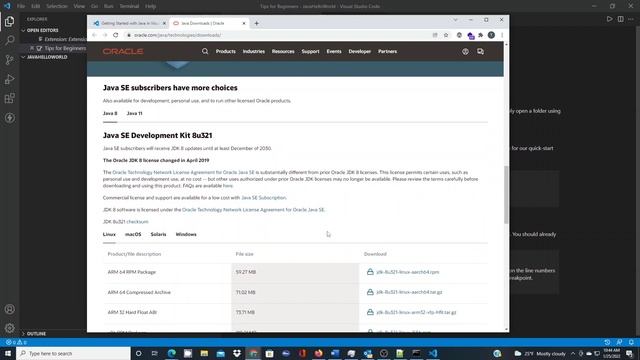Open VS Code Terminal menu
Image resolution: width=640 pixels, height=360 pixels.
coord(129,6)
